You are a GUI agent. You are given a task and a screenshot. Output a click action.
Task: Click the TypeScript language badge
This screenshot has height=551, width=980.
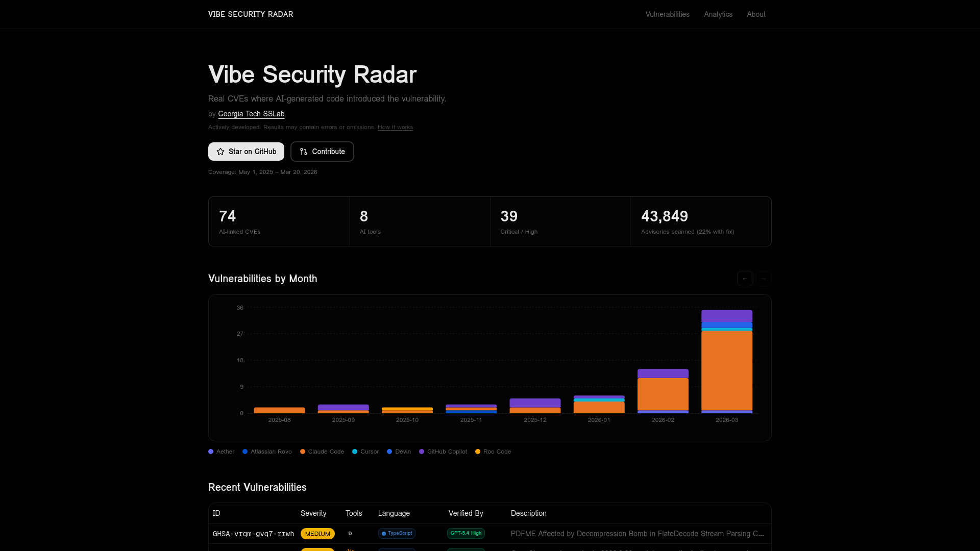pos(397,533)
